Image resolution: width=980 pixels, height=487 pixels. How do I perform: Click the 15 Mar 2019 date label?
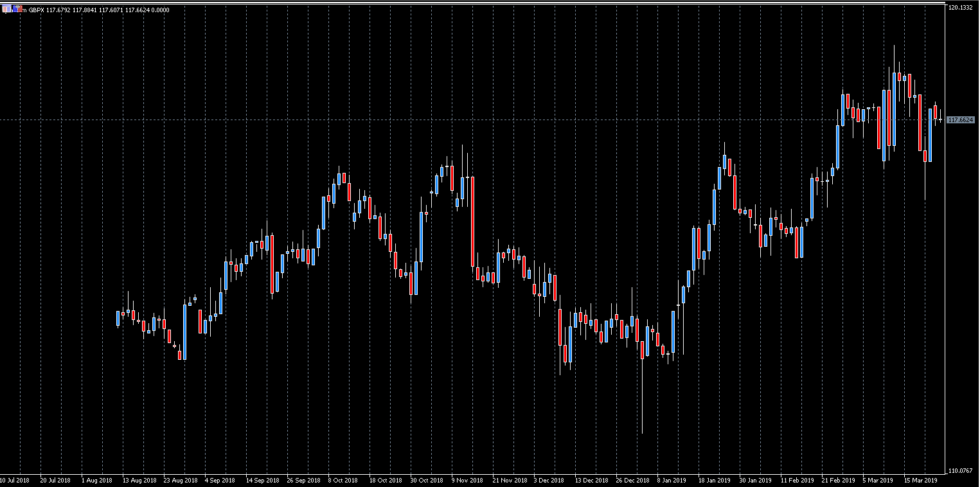click(920, 481)
